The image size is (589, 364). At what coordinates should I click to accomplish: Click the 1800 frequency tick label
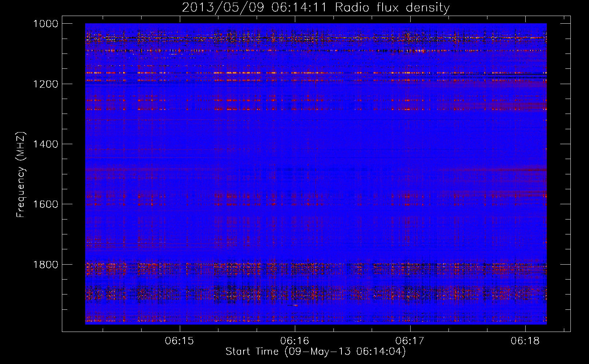[46, 264]
